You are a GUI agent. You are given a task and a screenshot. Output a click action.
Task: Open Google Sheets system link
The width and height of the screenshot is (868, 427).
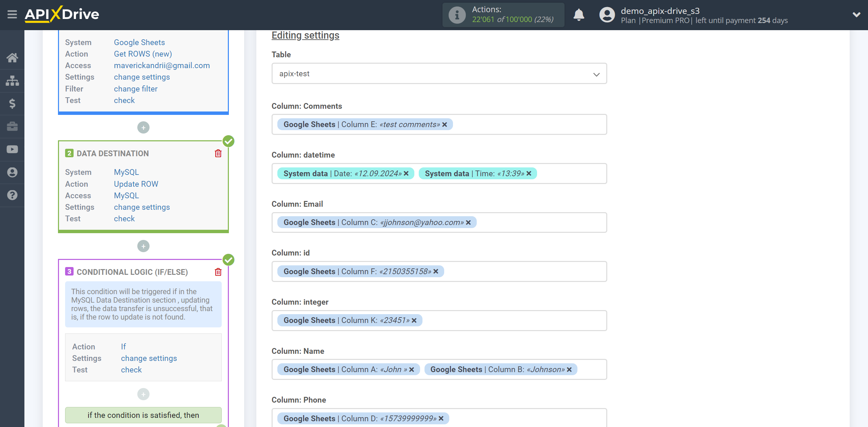coord(139,42)
